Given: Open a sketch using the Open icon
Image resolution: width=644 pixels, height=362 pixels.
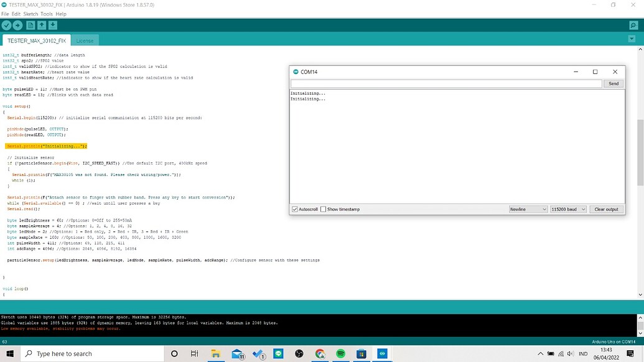Looking at the screenshot, I should [41, 26].
